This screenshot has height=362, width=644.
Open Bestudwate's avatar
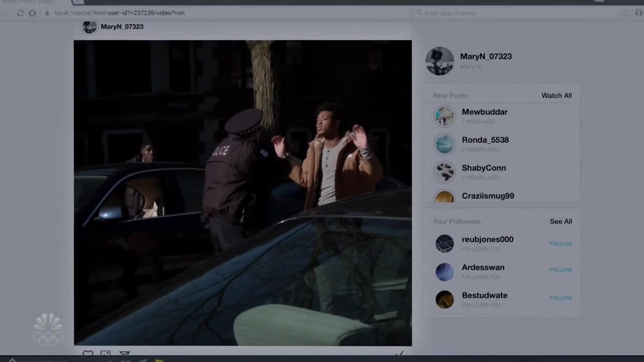tap(445, 300)
